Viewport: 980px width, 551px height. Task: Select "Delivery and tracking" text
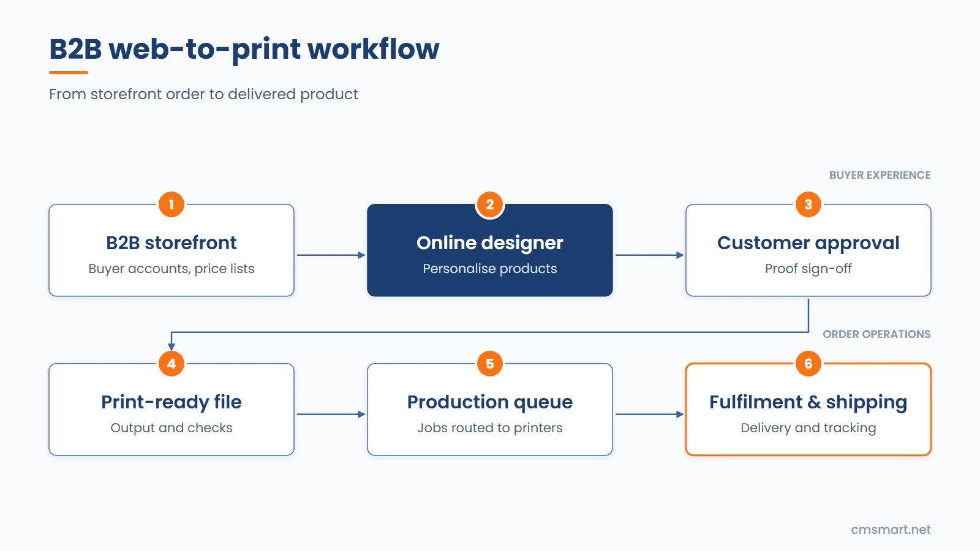[809, 428]
